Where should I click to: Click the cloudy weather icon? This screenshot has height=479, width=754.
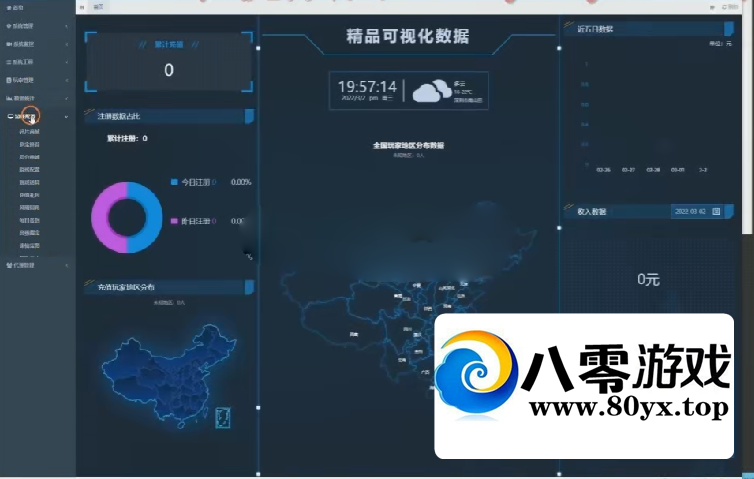pos(432,91)
